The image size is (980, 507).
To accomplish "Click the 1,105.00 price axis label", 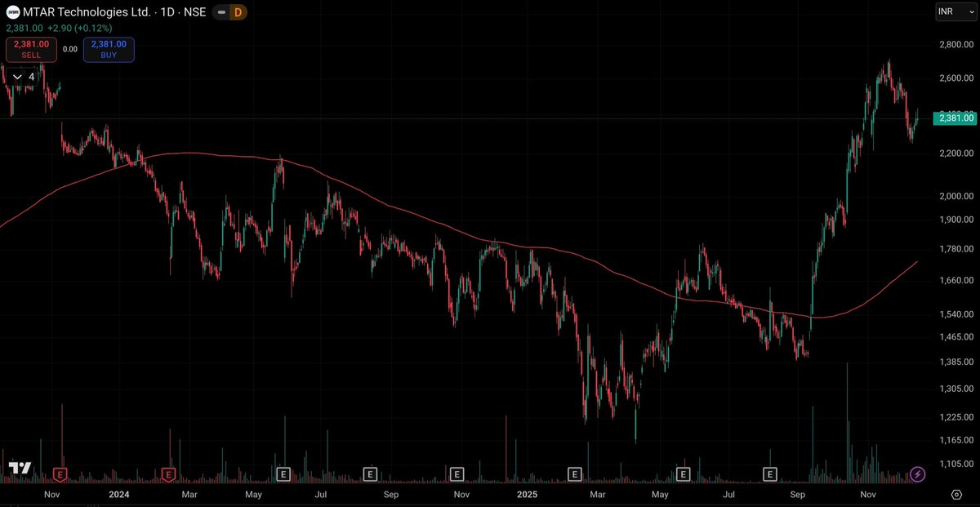I will point(956,464).
